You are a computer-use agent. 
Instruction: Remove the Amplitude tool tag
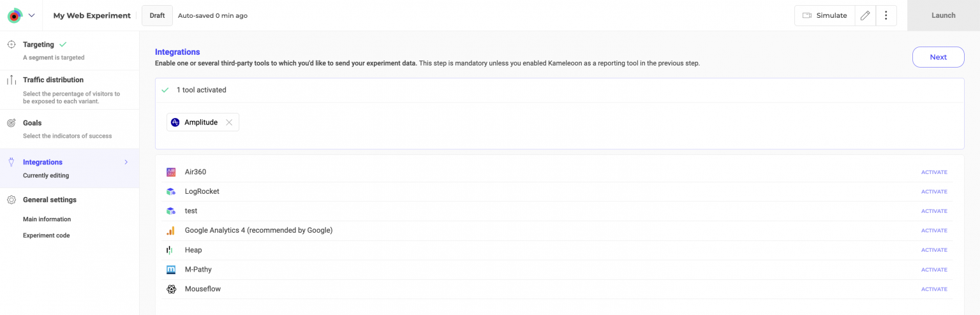pos(229,122)
